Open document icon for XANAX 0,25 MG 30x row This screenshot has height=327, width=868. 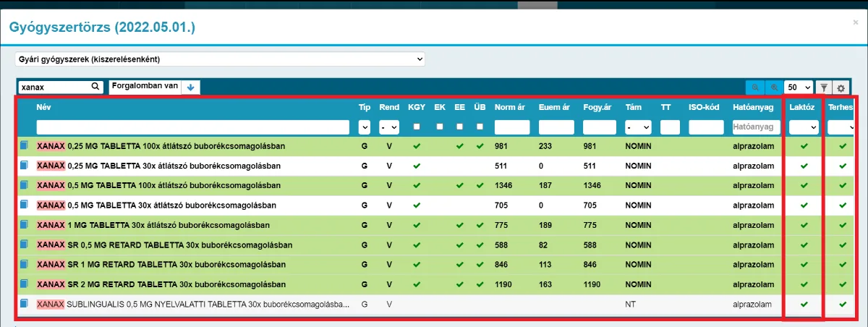click(24, 166)
